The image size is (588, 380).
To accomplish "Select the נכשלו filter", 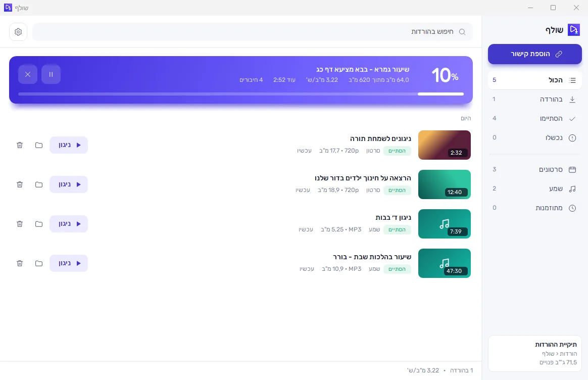I will (535, 137).
